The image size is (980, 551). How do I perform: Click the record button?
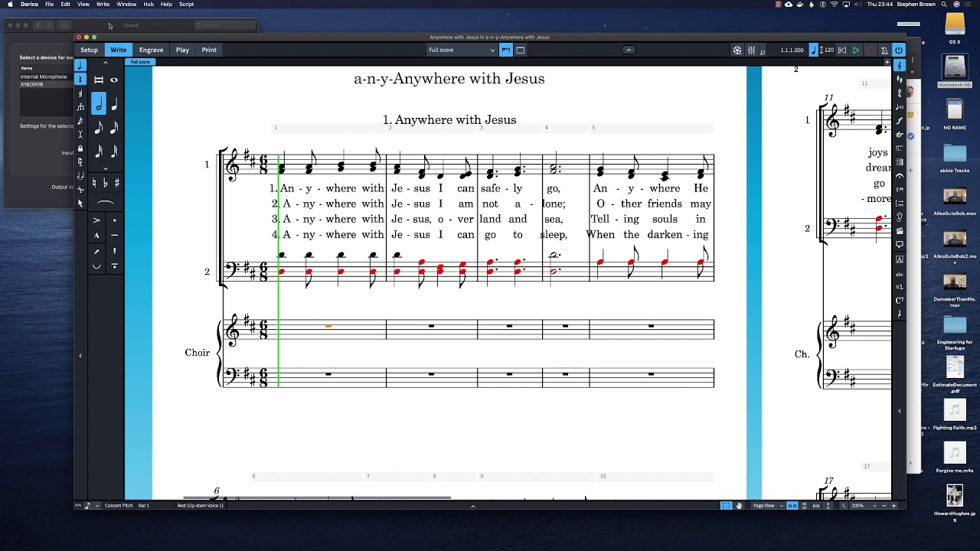870,50
